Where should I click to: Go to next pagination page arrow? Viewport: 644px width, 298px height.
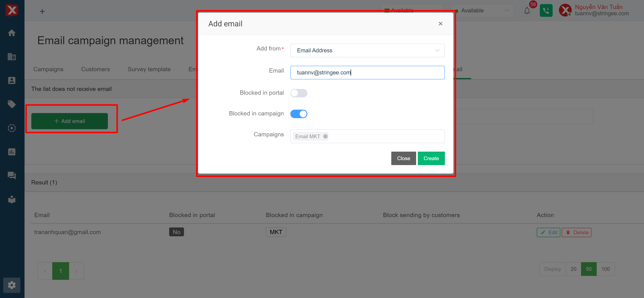(76, 271)
